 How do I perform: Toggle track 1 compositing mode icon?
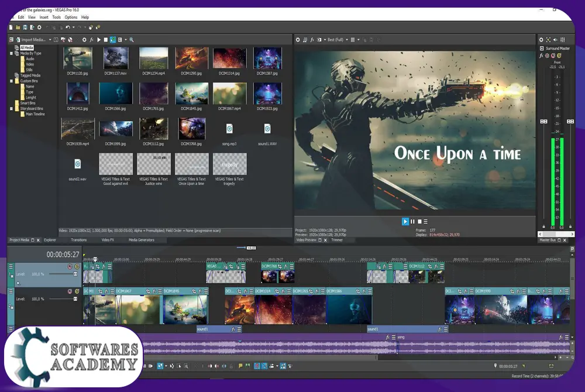(x=18, y=283)
